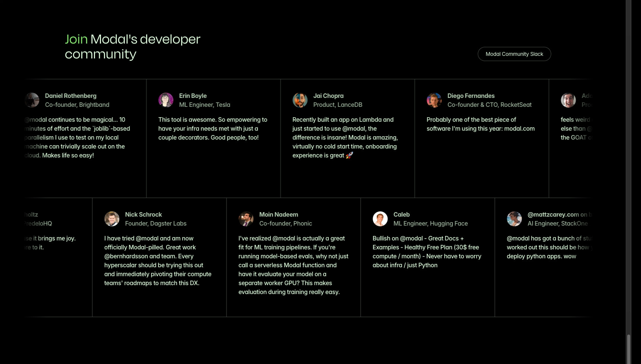
Task: Click the name Erin Boyle
Action: (193, 96)
